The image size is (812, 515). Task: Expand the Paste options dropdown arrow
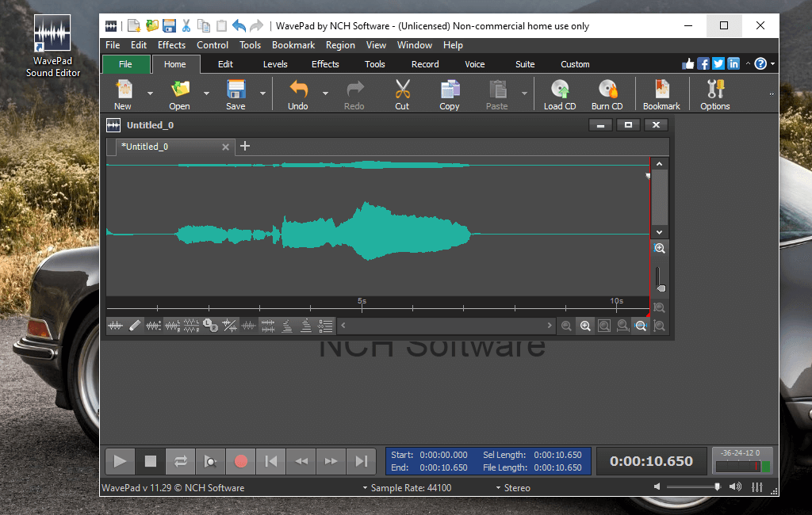pos(524,93)
